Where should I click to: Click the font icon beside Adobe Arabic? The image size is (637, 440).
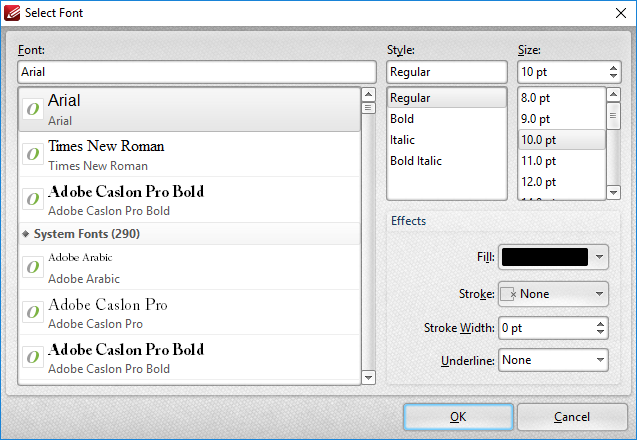point(33,267)
